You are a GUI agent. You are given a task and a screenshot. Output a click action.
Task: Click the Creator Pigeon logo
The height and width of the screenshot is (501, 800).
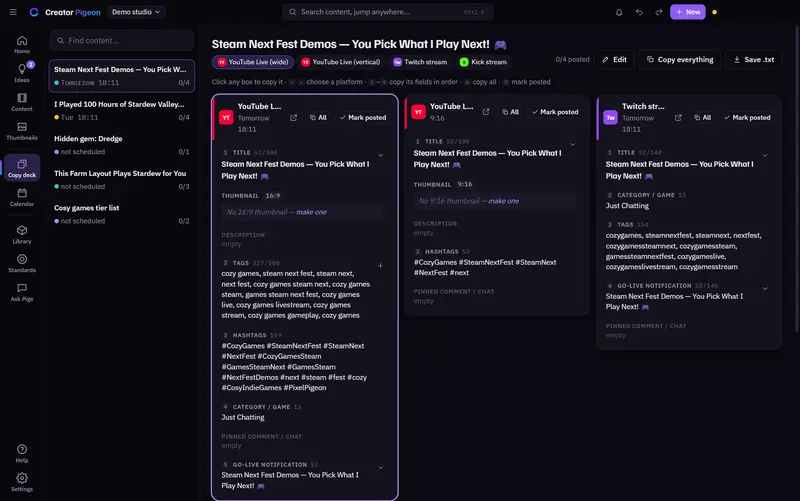coord(65,12)
